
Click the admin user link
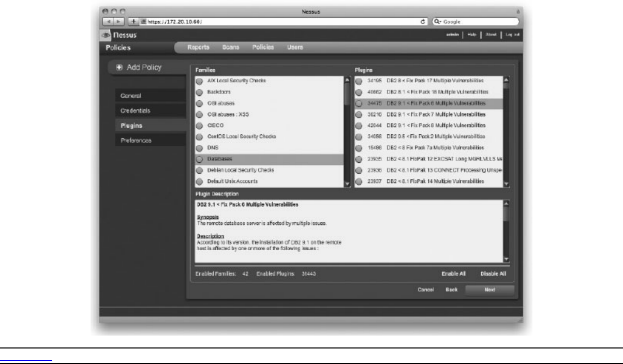point(453,35)
